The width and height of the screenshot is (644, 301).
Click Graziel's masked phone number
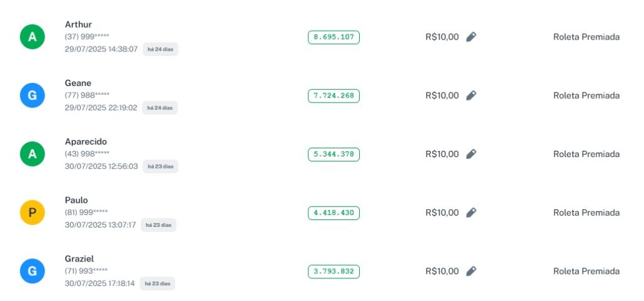tap(86, 271)
